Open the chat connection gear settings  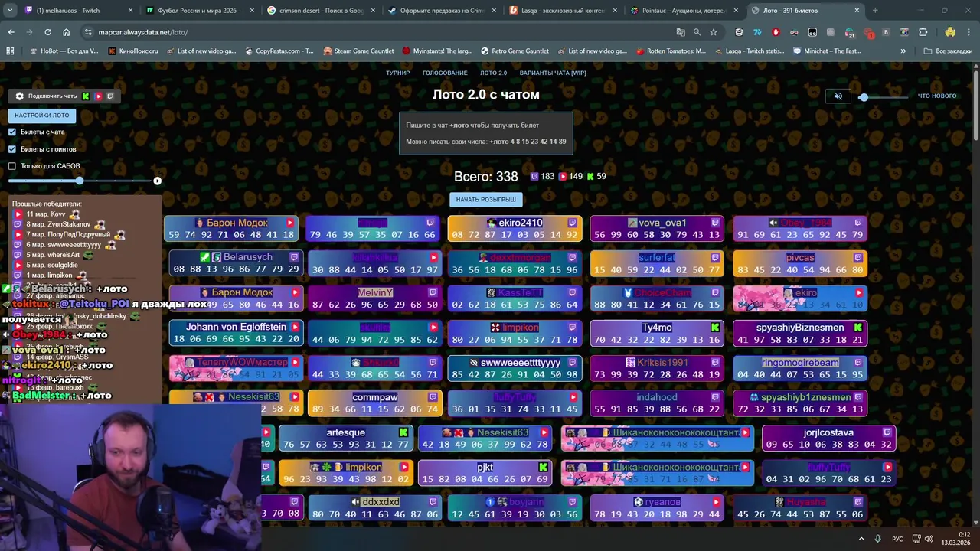point(20,96)
